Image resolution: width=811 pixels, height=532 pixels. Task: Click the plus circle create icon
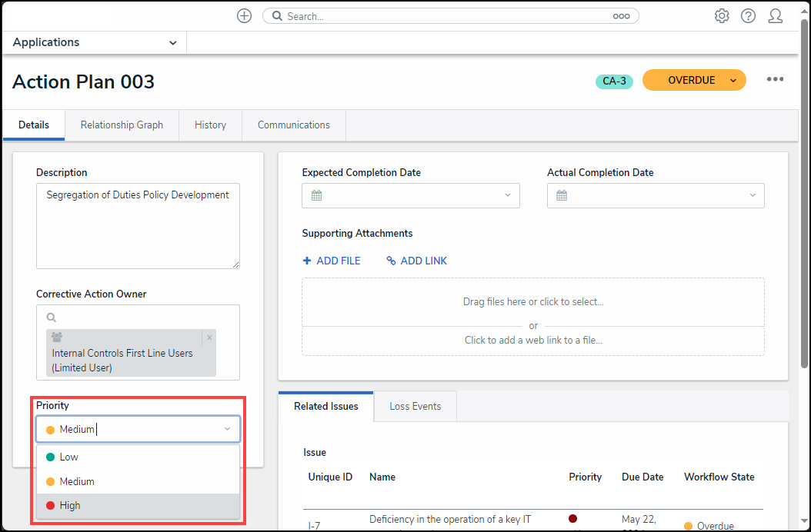[x=244, y=16]
